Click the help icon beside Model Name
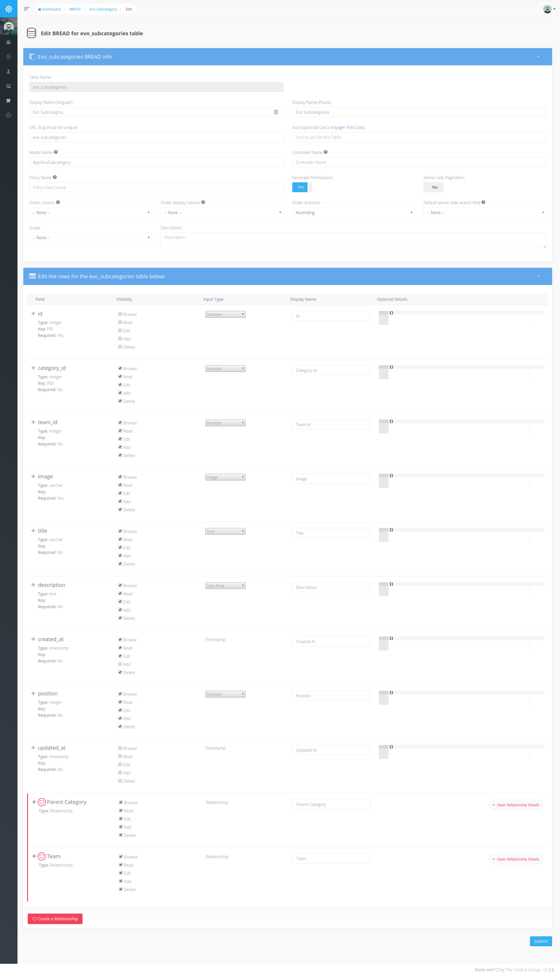The width and height of the screenshot is (560, 976). 56,152
